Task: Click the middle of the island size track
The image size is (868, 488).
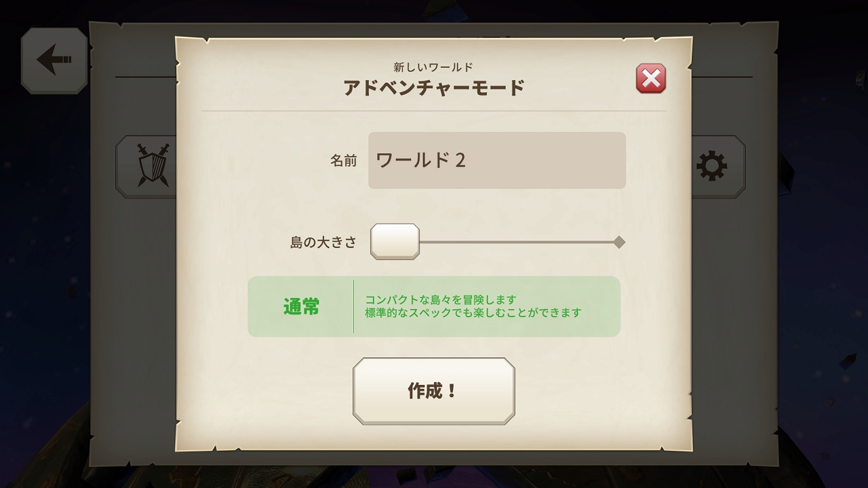Action: click(x=519, y=242)
